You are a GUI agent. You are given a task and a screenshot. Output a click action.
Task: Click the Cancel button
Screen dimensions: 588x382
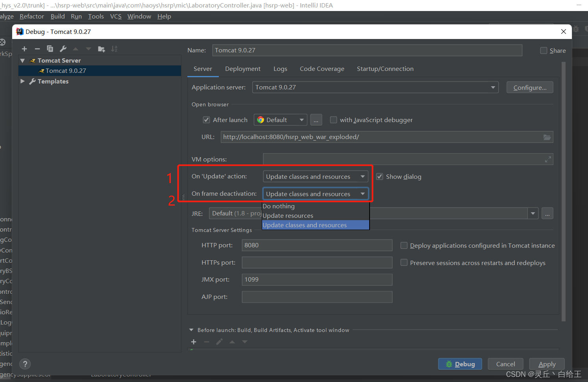click(x=505, y=364)
